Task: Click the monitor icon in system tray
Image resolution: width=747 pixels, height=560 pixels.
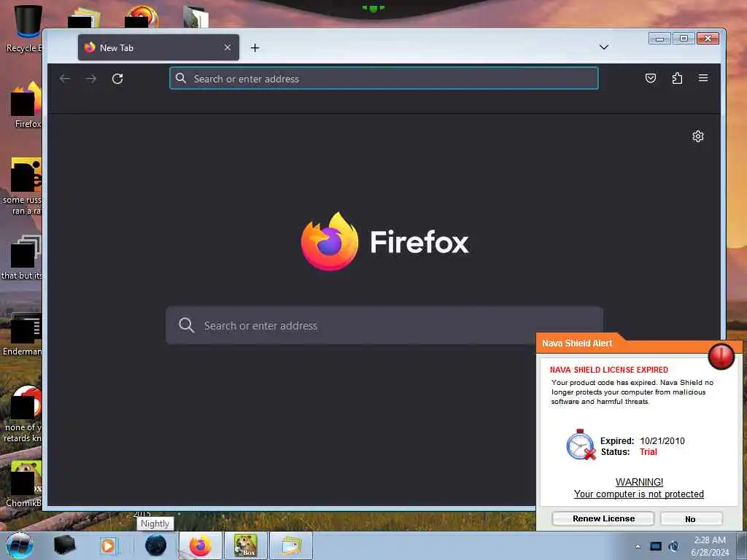Action: [656, 546]
